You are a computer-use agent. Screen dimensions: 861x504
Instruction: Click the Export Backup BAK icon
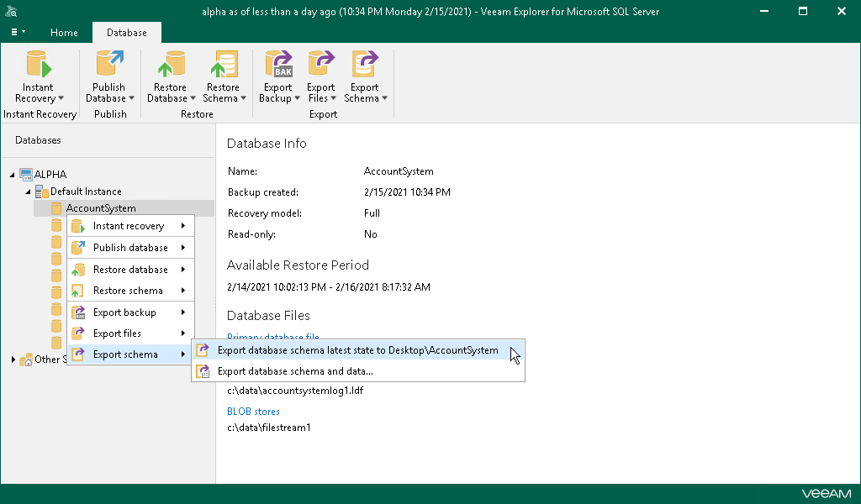(x=279, y=64)
